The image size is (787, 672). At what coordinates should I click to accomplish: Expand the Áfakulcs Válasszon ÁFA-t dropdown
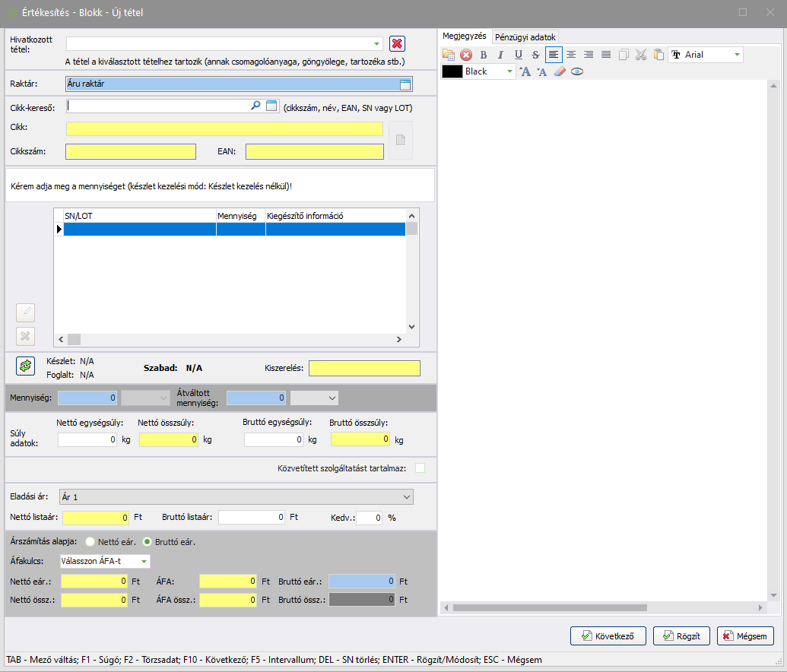click(x=143, y=562)
